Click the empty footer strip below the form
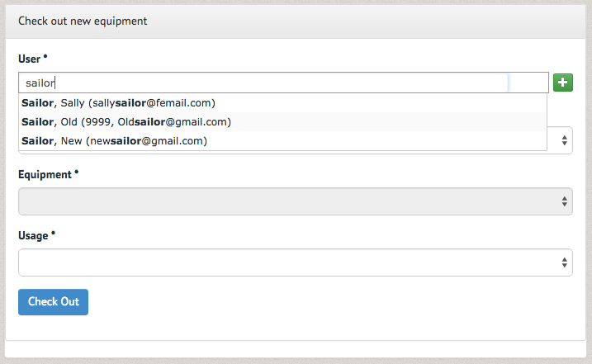This screenshot has width=592, height=364. pyautogui.click(x=296, y=349)
